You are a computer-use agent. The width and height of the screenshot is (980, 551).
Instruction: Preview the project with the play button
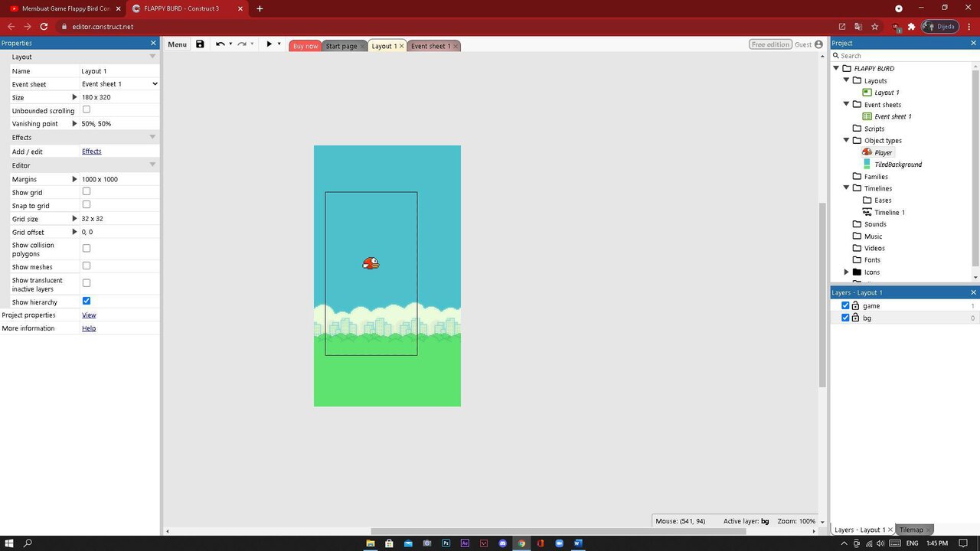click(x=269, y=44)
